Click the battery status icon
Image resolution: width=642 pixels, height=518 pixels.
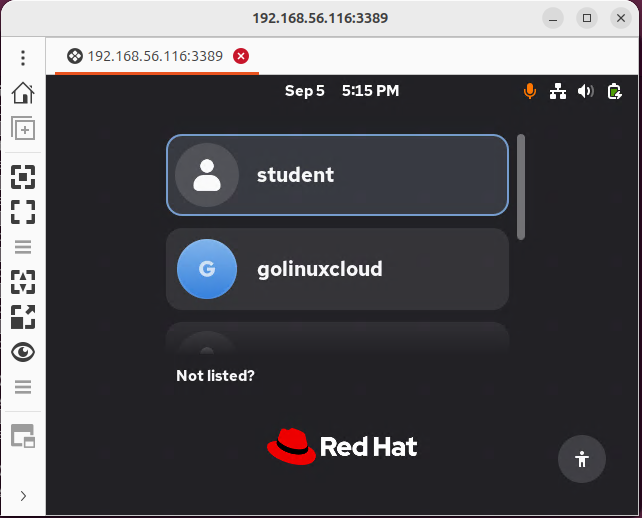click(x=614, y=91)
